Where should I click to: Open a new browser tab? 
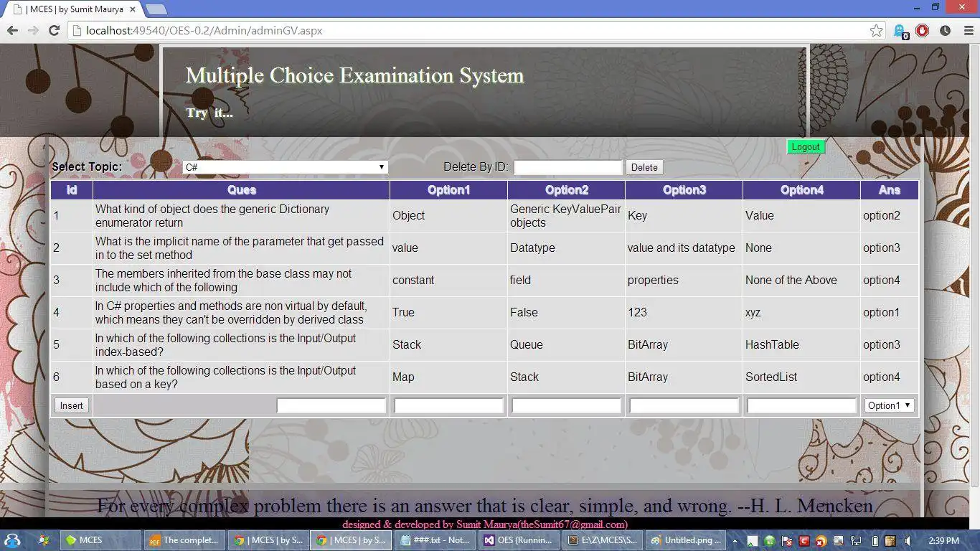click(x=156, y=9)
